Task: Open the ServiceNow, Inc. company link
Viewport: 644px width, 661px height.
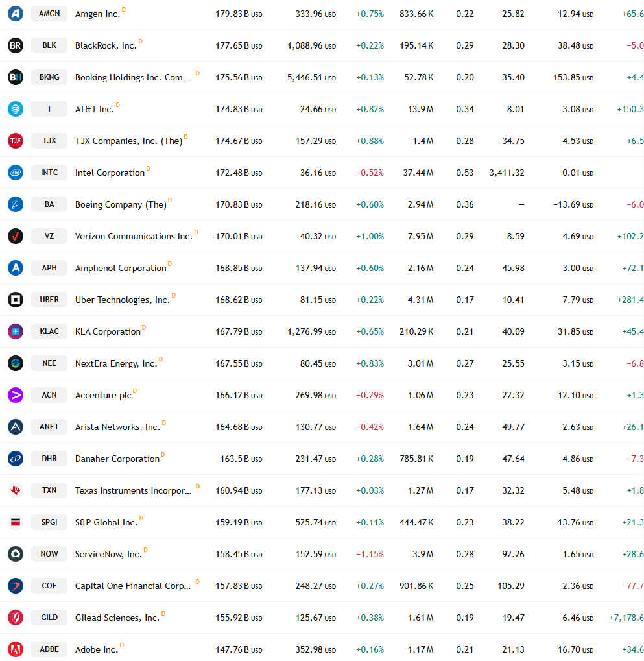Action: [x=108, y=555]
